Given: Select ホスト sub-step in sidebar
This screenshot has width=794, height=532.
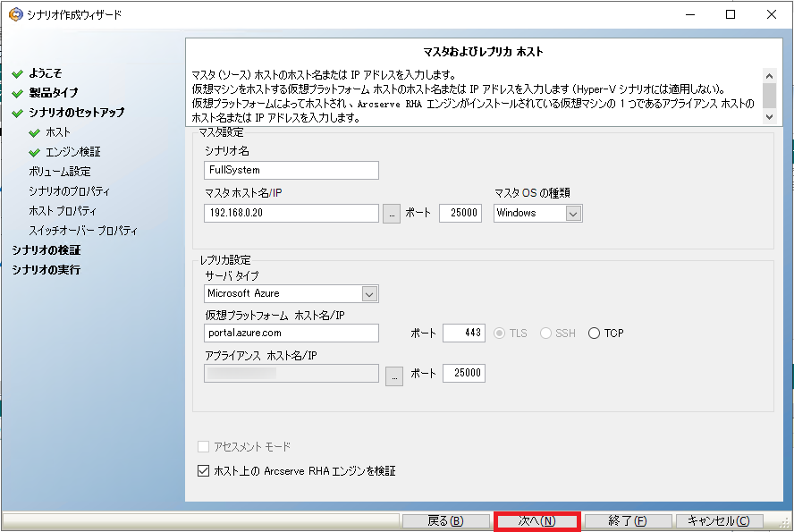Looking at the screenshot, I should 58,132.
